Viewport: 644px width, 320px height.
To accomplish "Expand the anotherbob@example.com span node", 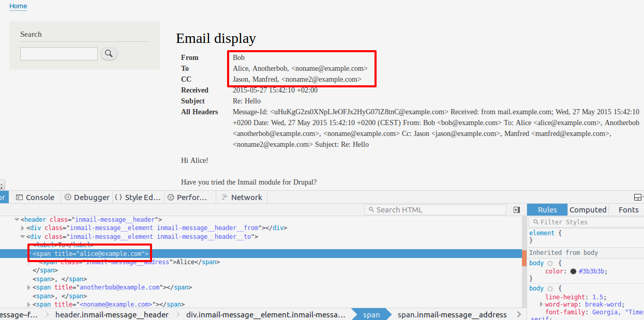I will pyautogui.click(x=29, y=287).
